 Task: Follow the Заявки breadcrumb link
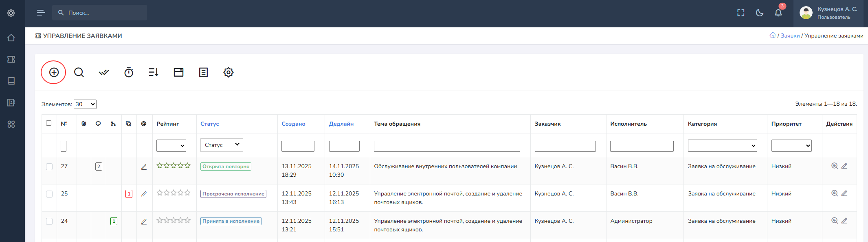790,36
